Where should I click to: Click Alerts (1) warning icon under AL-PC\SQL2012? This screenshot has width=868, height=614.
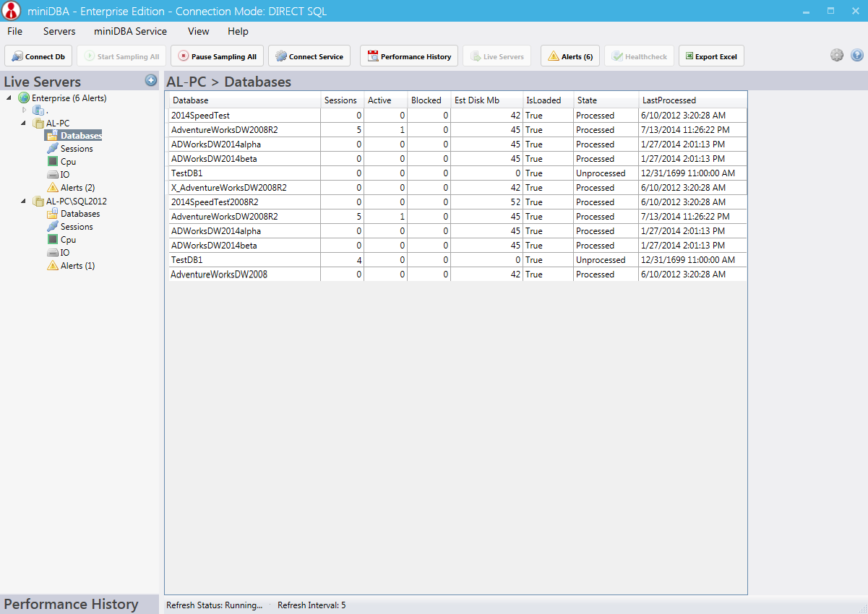click(x=52, y=266)
